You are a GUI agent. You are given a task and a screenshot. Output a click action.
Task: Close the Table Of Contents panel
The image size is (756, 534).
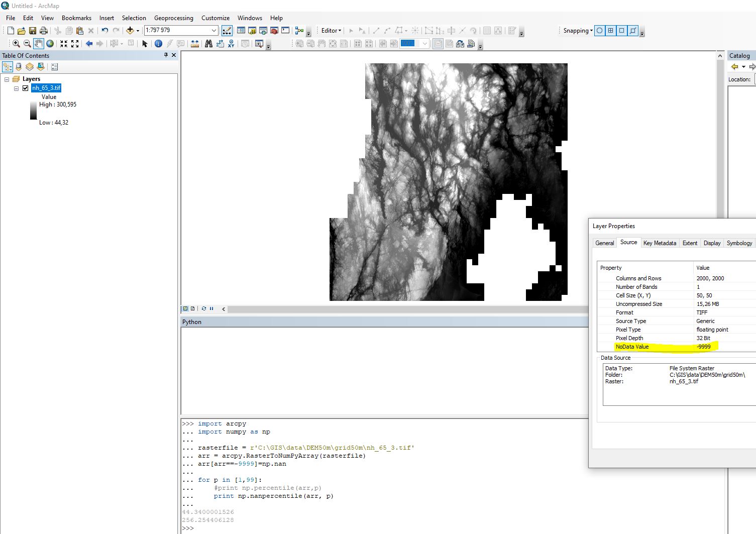point(174,55)
